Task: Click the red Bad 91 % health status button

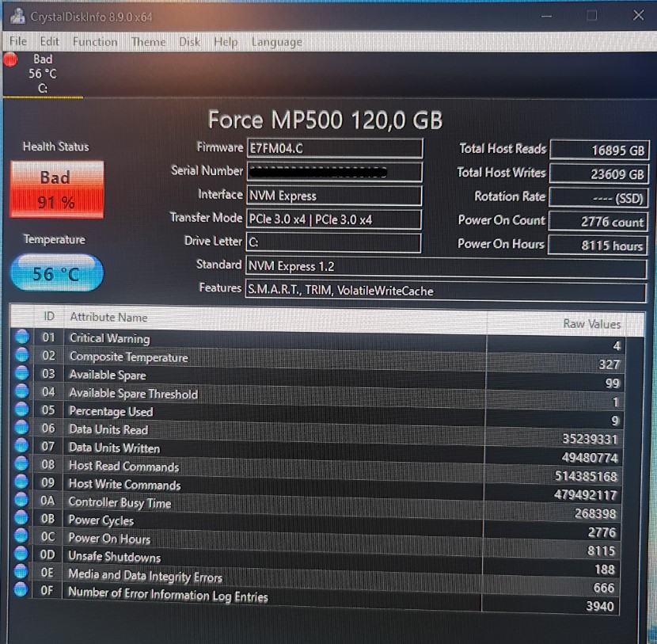Action: pos(57,189)
